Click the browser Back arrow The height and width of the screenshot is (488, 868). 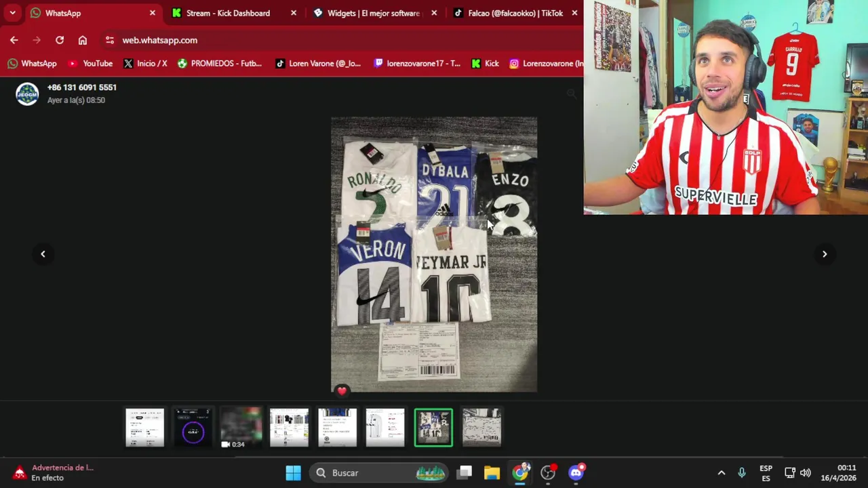(x=14, y=40)
